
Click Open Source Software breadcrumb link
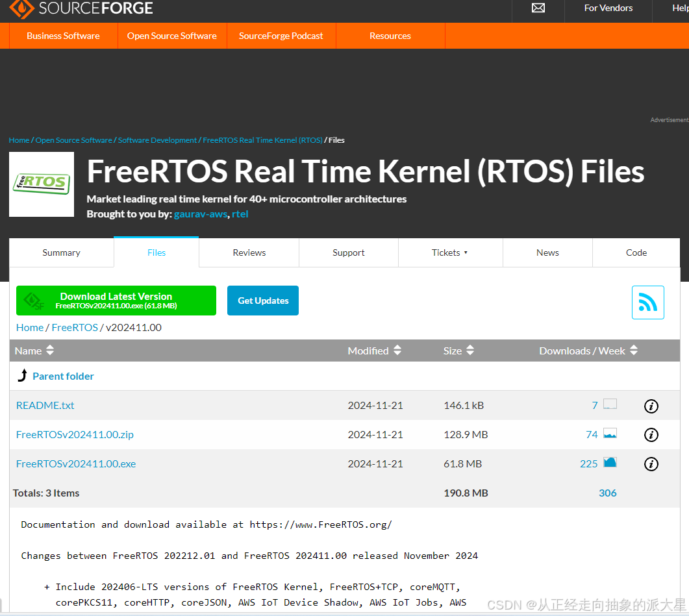click(74, 140)
